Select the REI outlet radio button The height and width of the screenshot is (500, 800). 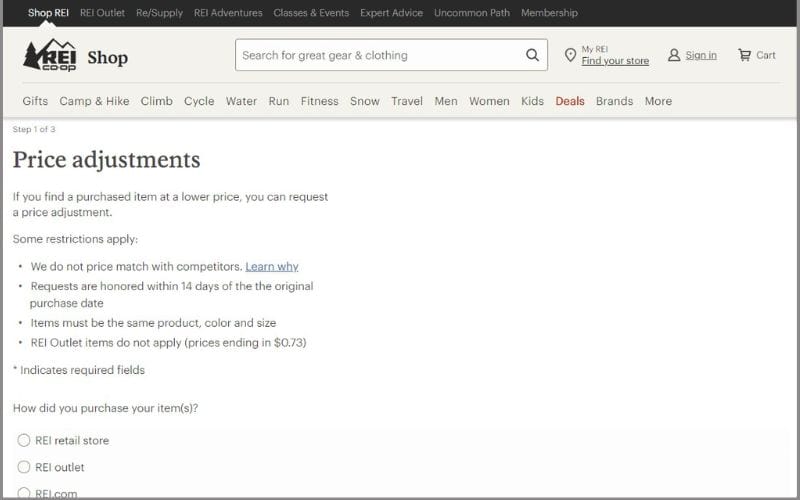(x=24, y=467)
